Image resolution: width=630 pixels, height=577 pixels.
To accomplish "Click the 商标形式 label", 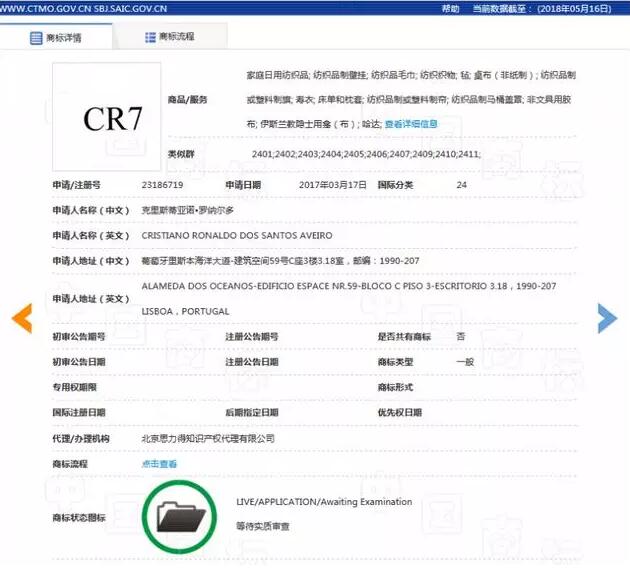I will click(395, 387).
